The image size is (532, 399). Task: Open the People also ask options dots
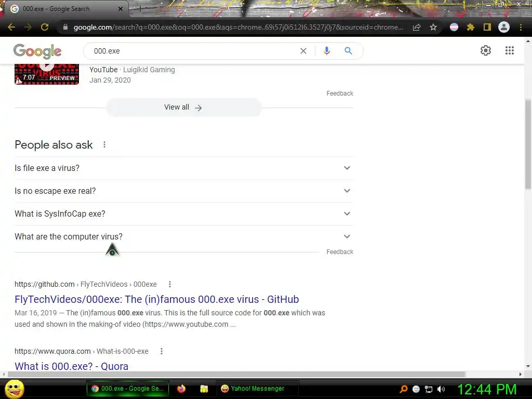coord(104,145)
